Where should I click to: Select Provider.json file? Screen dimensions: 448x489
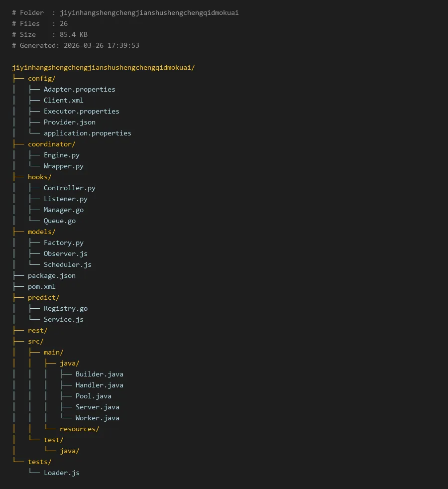tap(69, 122)
